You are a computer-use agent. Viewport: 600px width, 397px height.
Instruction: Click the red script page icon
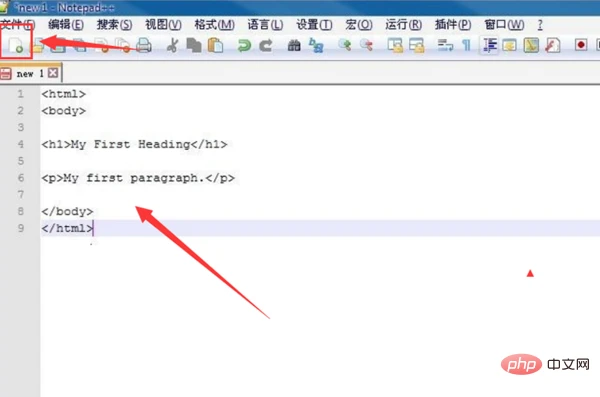[x=553, y=46]
